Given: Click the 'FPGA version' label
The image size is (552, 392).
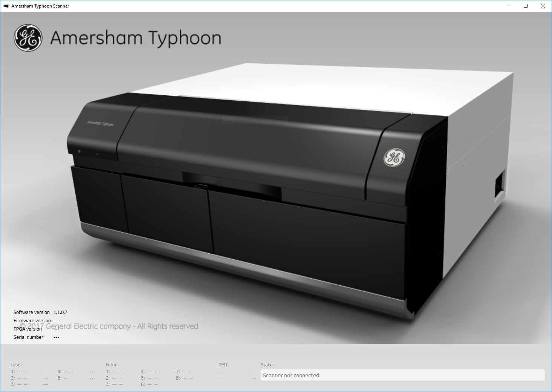Looking at the screenshot, I should tap(28, 329).
